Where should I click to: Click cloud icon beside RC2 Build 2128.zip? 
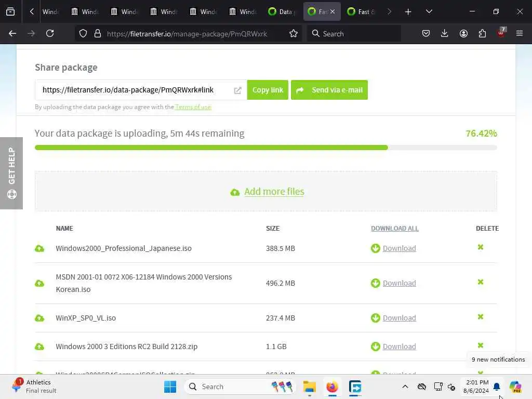coord(39,347)
